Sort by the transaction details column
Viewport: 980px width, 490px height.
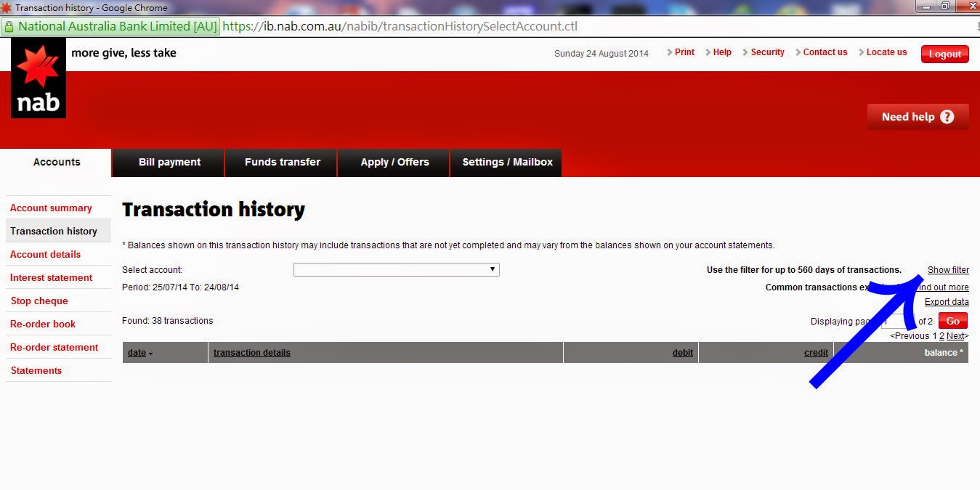[252, 353]
